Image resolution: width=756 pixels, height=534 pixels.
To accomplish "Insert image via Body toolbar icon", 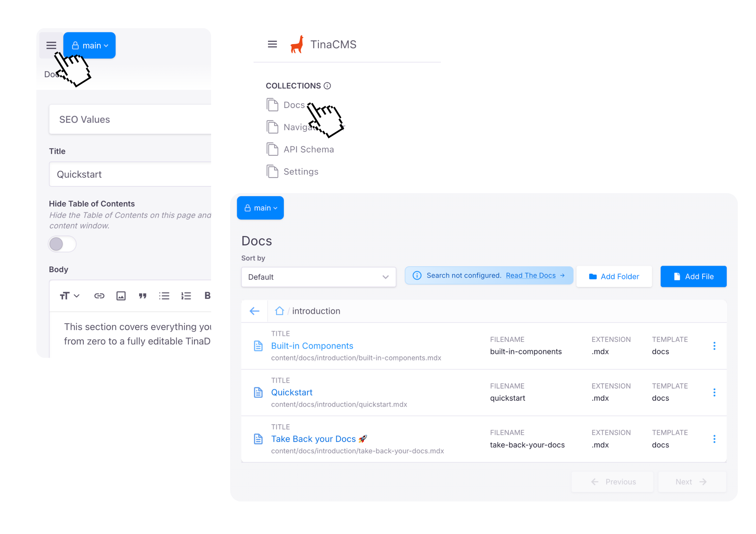I will coord(121,296).
